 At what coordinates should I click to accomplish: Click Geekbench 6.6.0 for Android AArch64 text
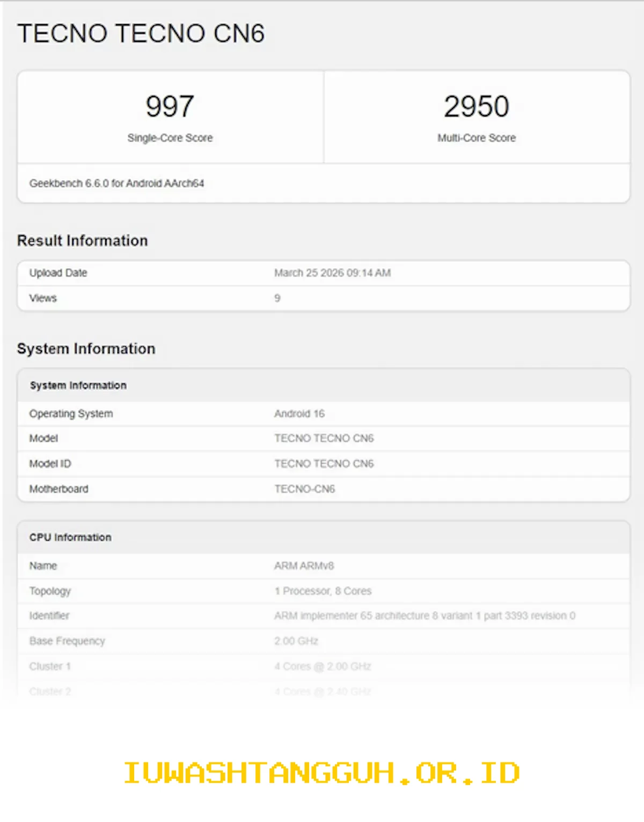116,183
